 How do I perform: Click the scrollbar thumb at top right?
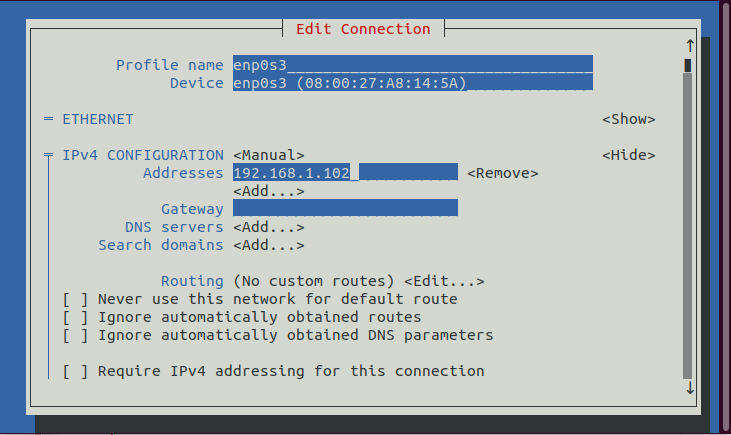coord(689,65)
